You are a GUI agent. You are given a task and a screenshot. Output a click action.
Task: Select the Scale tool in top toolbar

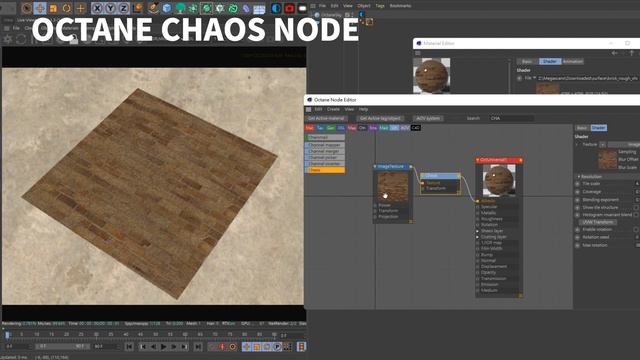[x=53, y=8]
